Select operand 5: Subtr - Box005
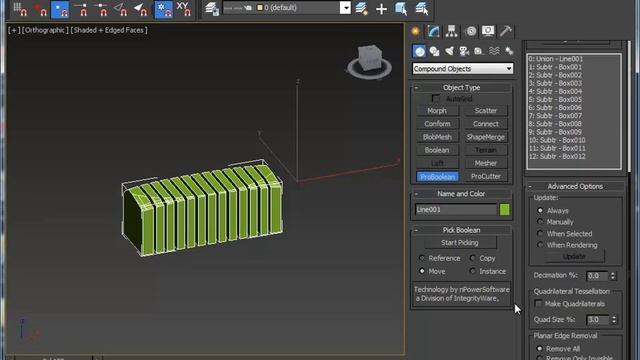The image size is (640, 360). point(555,99)
